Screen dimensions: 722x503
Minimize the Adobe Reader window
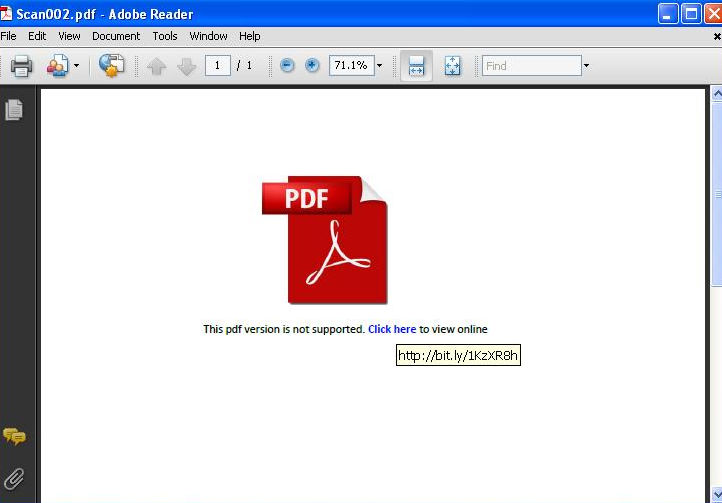point(668,13)
